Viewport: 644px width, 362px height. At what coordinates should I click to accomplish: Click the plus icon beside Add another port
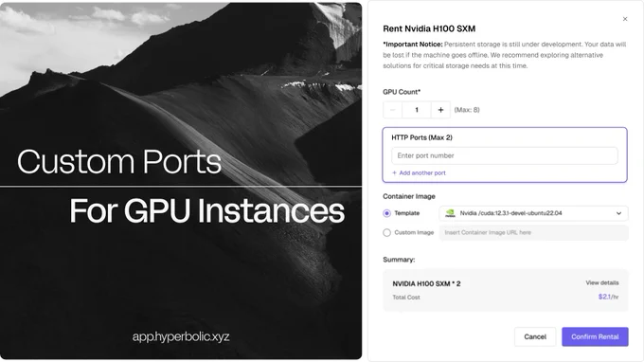[x=394, y=173]
